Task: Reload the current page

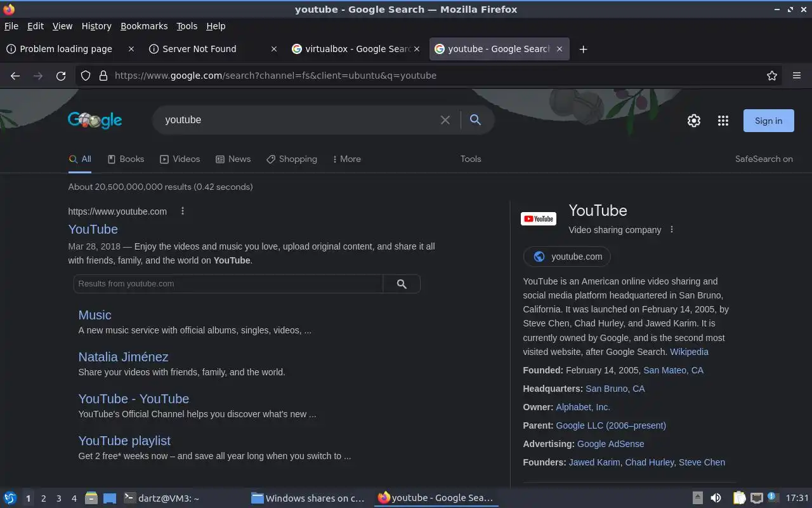Action: pos(61,76)
